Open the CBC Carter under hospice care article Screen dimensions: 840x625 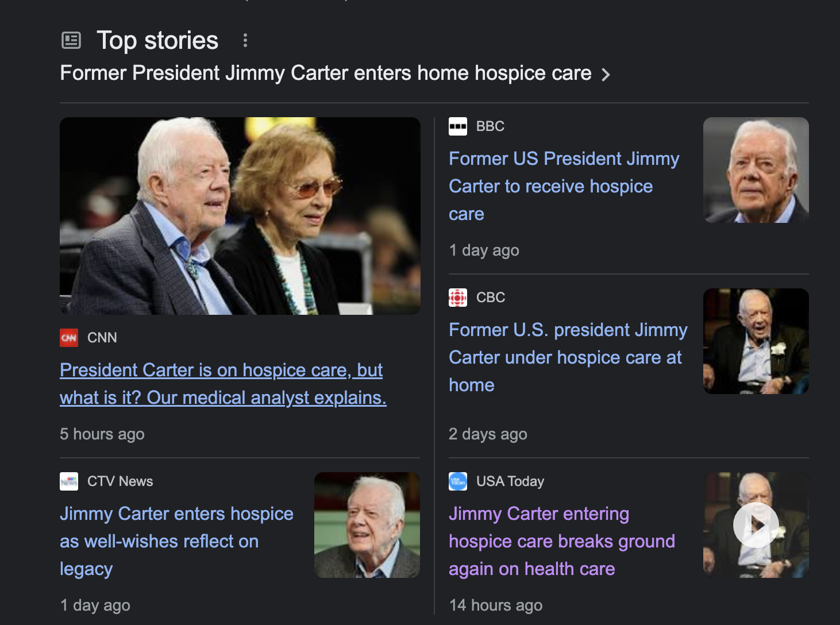568,357
